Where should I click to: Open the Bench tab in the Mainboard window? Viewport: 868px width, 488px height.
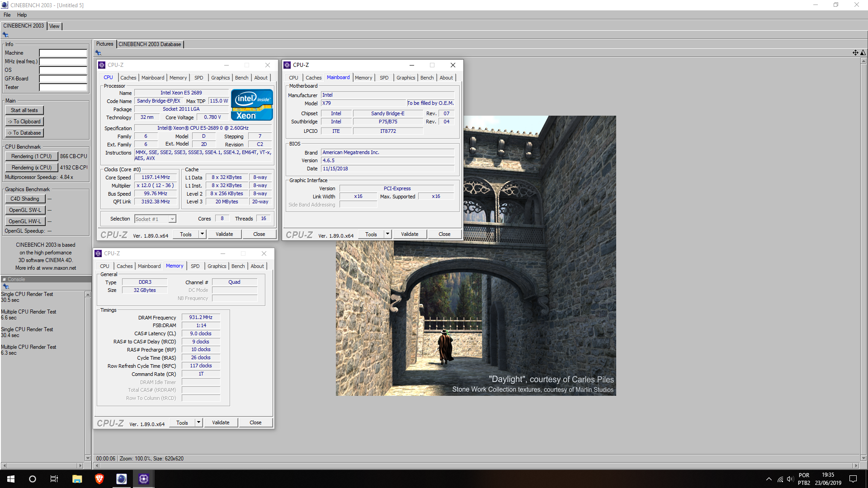427,78
